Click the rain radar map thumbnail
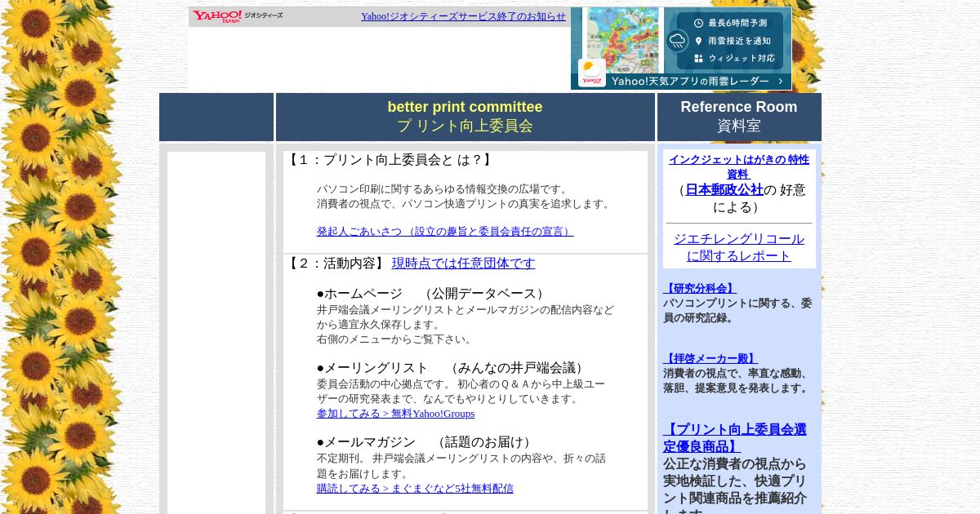Screen dimensions: 980x514 (x=623, y=40)
